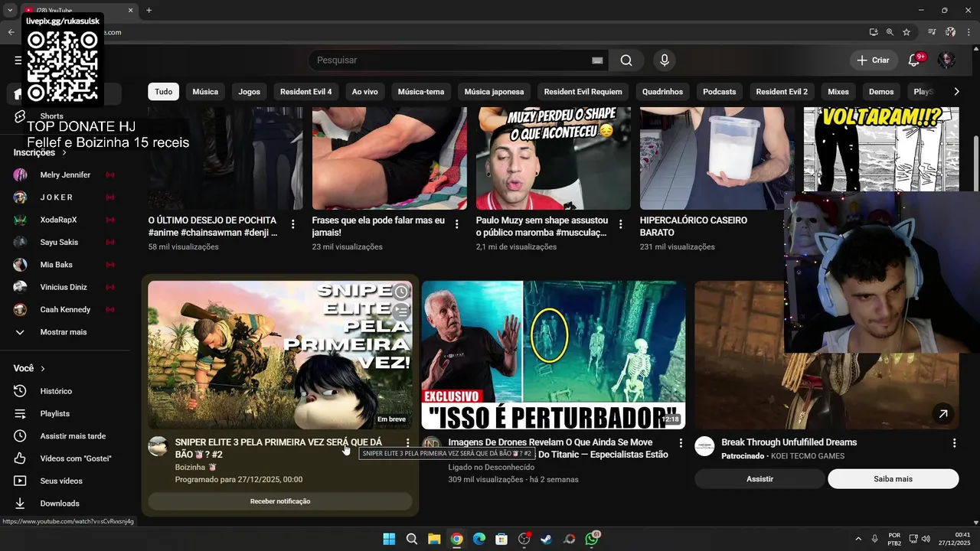Open Vinicius Diniz subscription channel
The height and width of the screenshot is (551, 980).
(65, 287)
